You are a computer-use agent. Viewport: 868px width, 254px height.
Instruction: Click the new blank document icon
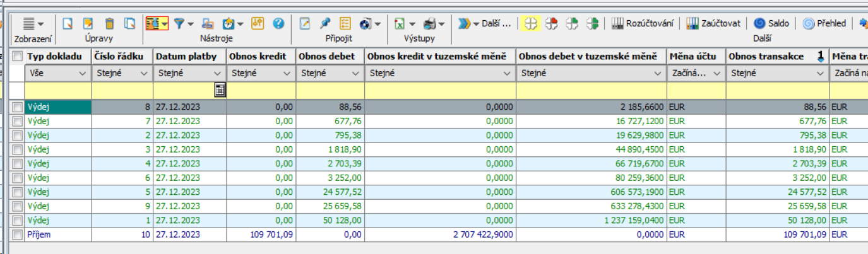coord(68,24)
